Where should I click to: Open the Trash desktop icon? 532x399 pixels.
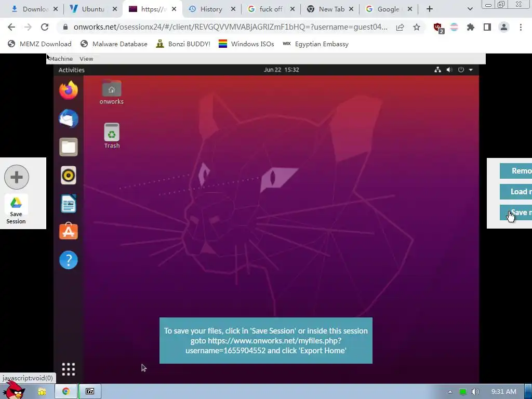coord(112,136)
